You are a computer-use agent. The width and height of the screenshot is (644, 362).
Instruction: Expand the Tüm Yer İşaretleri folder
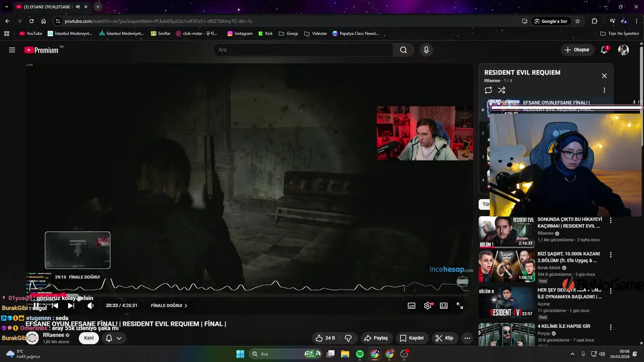click(620, 34)
